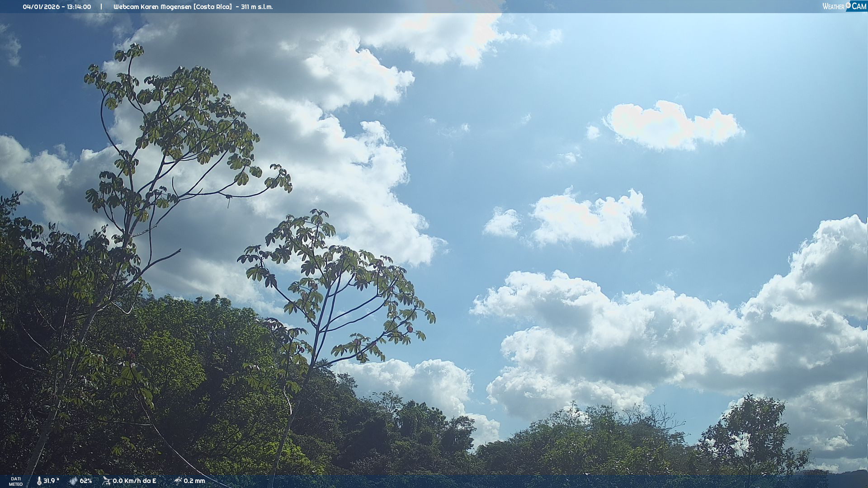The image size is (868, 488).
Task: Click the CAM word in the logo
Action: [859, 6]
